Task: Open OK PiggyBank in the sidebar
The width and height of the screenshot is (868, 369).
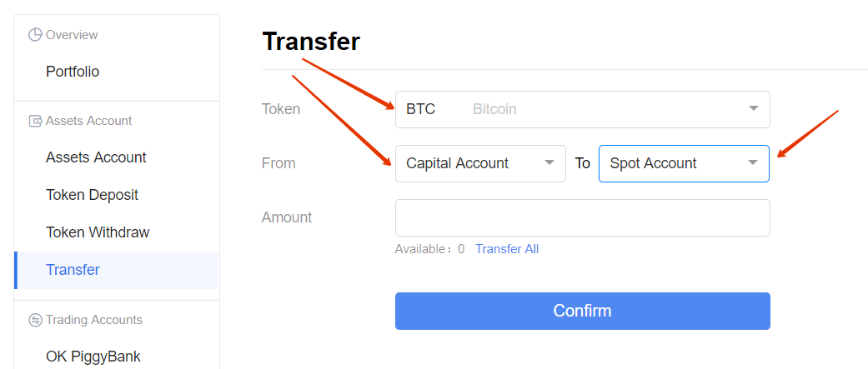Action: (x=93, y=357)
